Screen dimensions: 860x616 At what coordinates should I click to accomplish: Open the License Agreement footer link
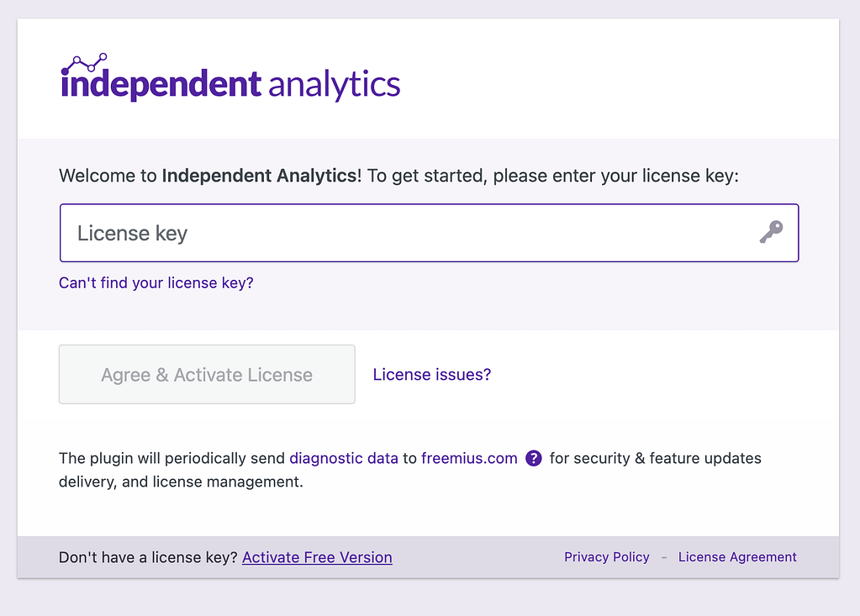click(737, 557)
